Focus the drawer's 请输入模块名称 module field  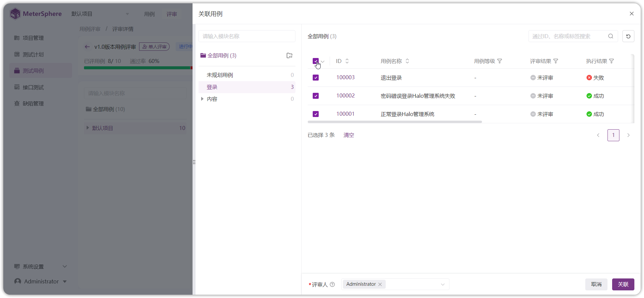(247, 36)
